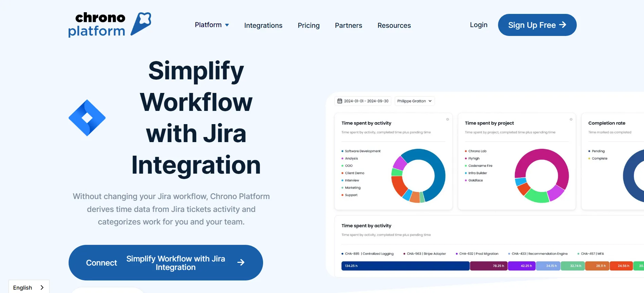Click the Software Development legend entry
Screen dimensions: 644x293
tap(361, 151)
